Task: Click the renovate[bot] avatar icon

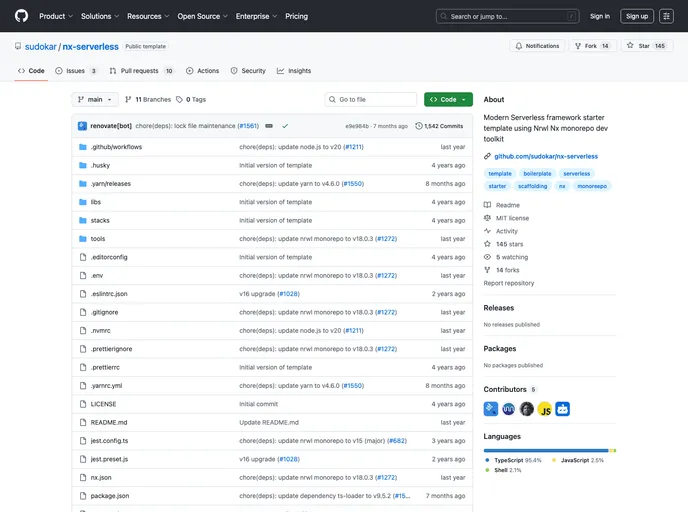Action: pyautogui.click(x=82, y=126)
